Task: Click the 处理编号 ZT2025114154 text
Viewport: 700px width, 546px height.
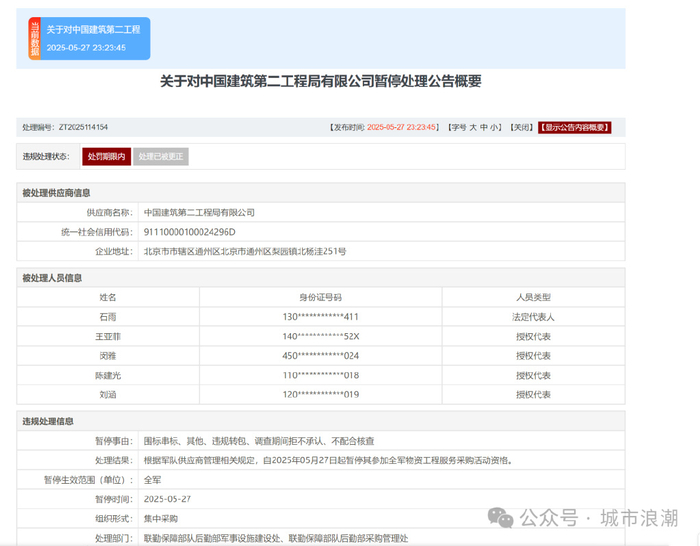Action: [x=65, y=127]
